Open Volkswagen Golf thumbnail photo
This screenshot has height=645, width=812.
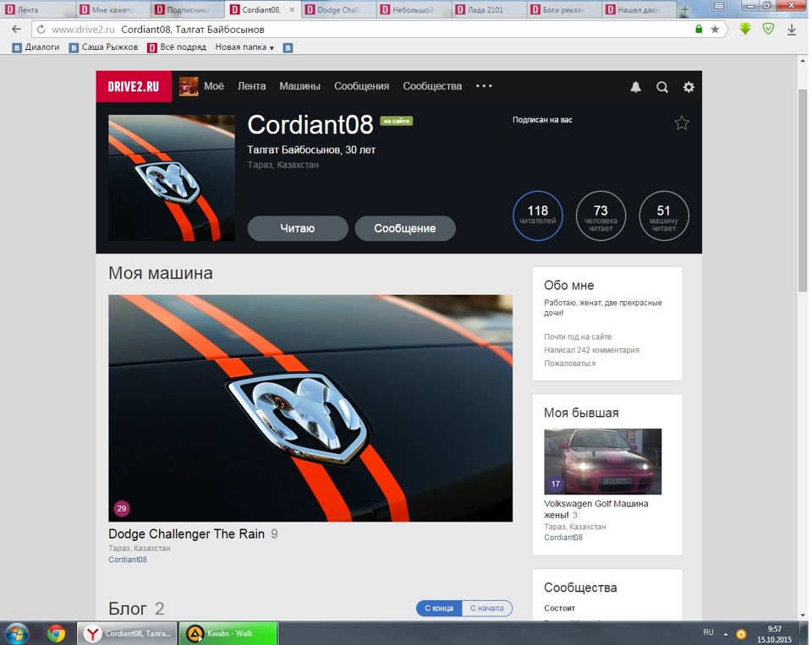[x=602, y=462]
